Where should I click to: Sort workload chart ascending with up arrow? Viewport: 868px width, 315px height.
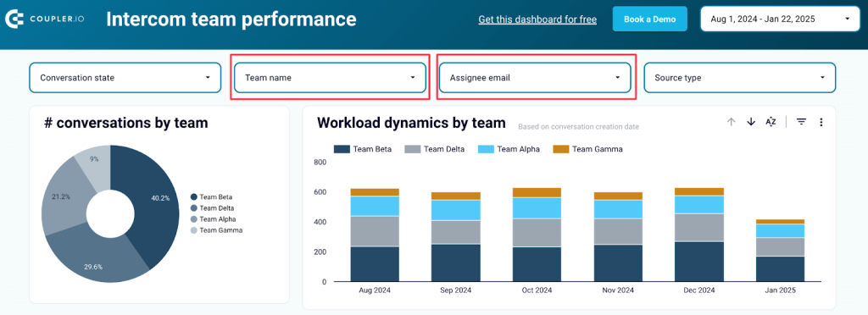(731, 122)
